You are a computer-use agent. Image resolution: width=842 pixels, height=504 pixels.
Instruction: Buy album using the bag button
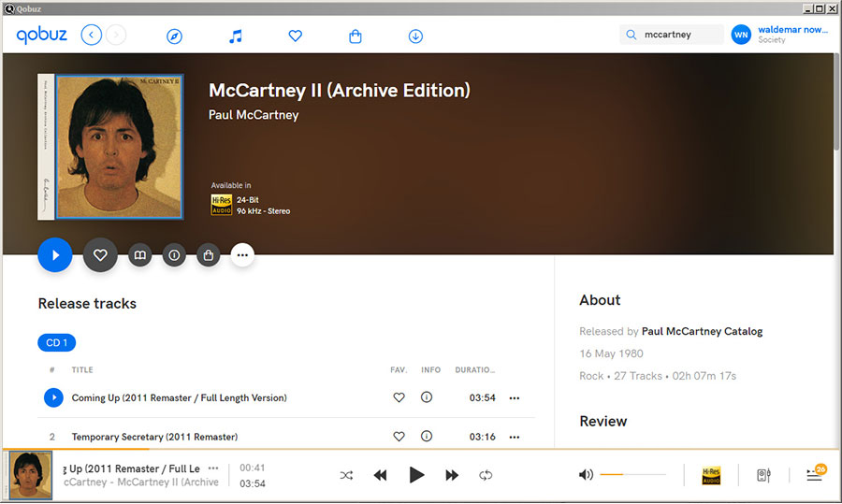click(209, 255)
